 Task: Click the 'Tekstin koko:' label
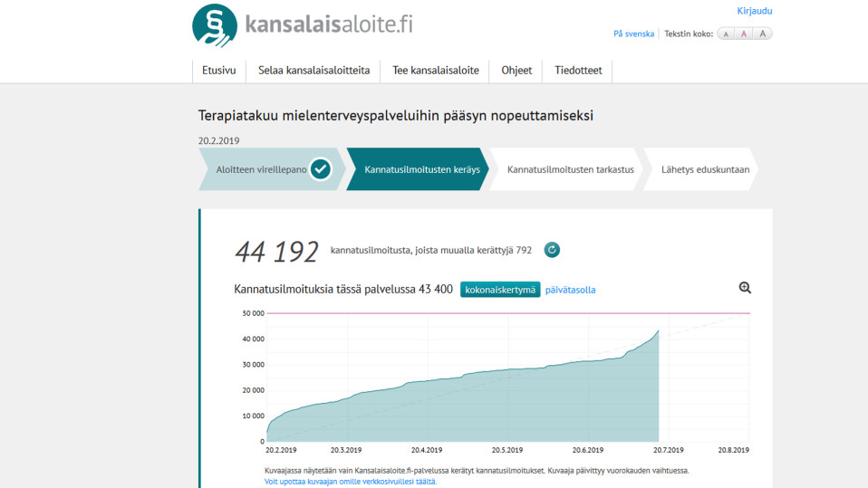click(688, 33)
